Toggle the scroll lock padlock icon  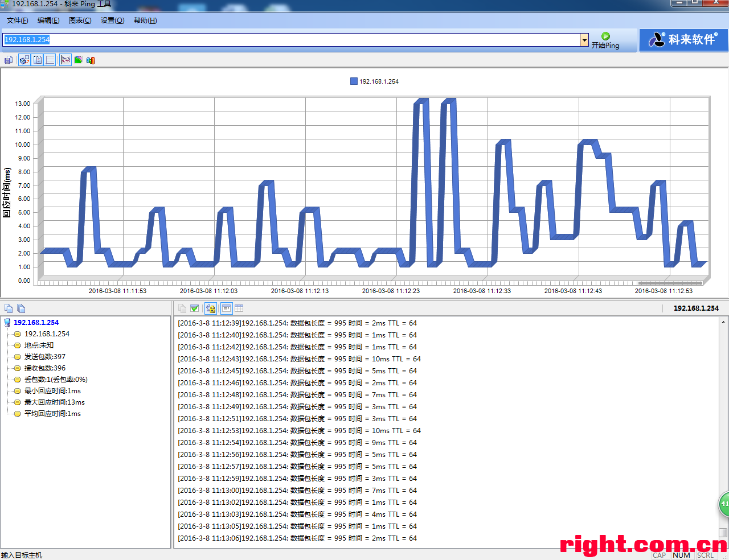[211, 308]
